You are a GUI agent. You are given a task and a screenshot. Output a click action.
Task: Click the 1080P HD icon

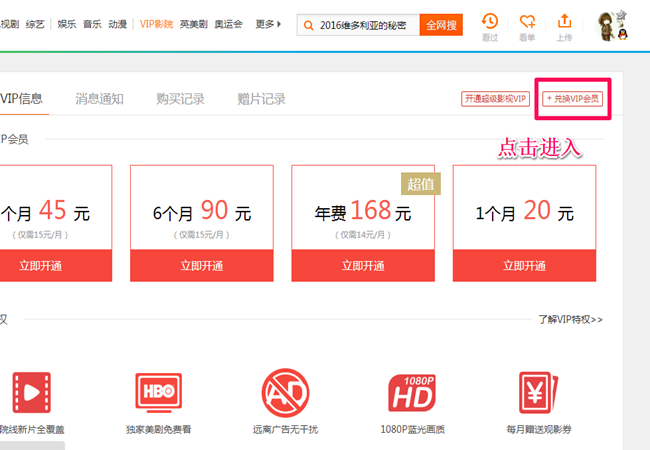pyautogui.click(x=412, y=393)
